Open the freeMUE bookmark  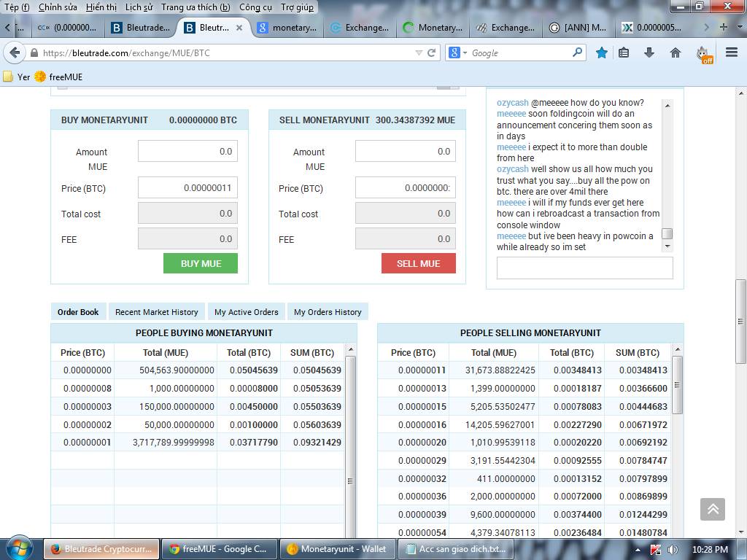[x=58, y=77]
